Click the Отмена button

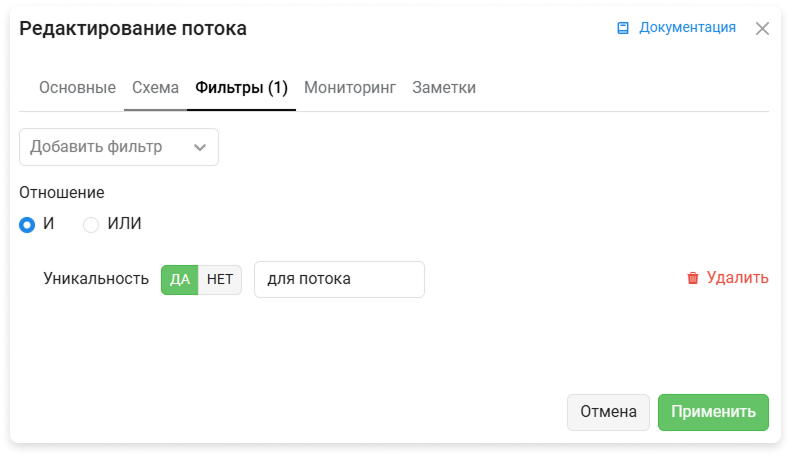(608, 412)
